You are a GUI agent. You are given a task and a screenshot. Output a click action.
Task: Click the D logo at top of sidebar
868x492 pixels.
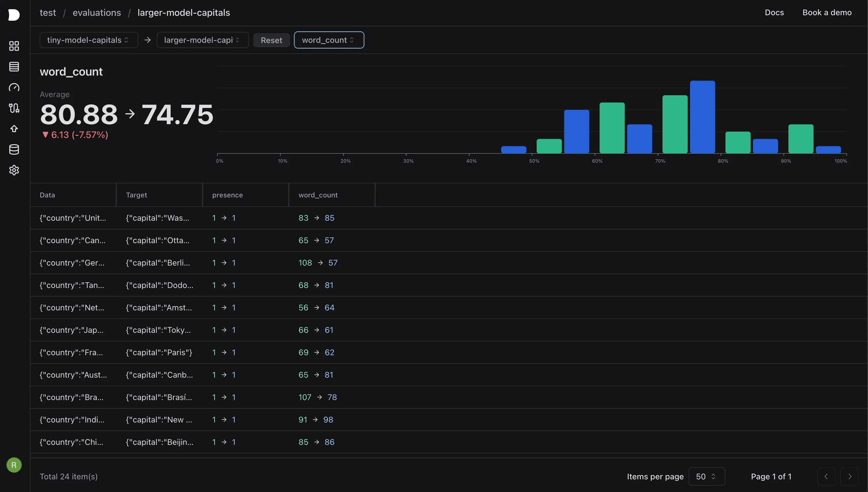(x=14, y=15)
